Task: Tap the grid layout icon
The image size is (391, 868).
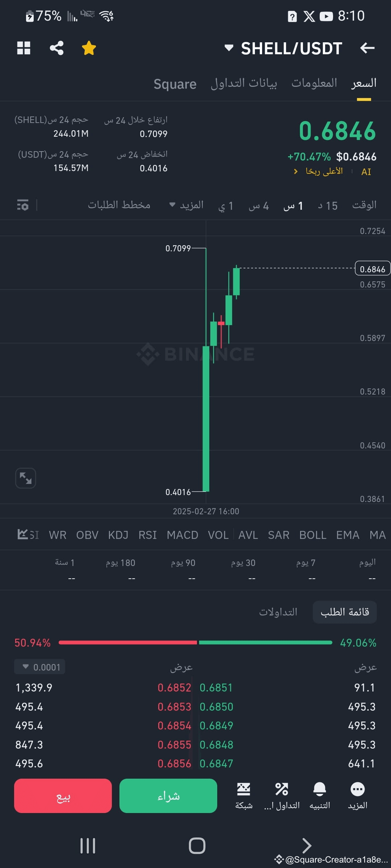Action: pyautogui.click(x=24, y=48)
